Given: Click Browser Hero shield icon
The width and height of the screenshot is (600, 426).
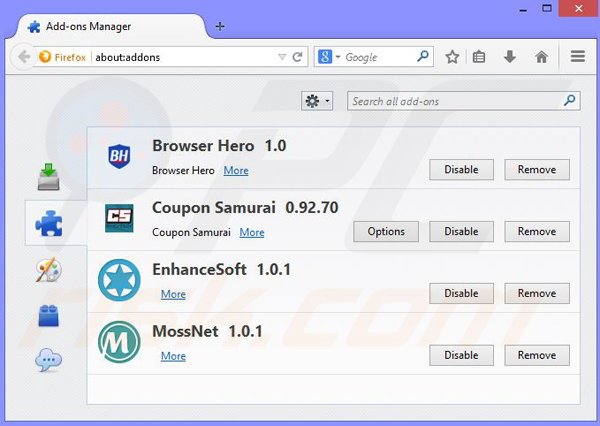Looking at the screenshot, I should point(119,156).
